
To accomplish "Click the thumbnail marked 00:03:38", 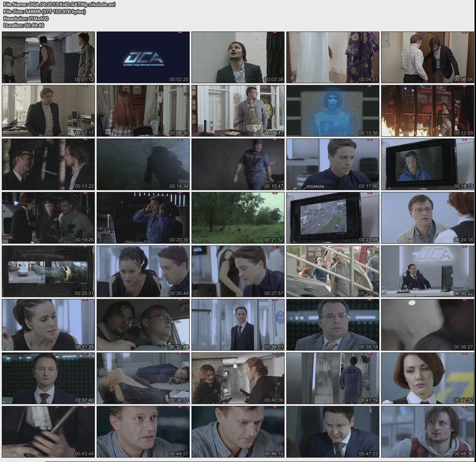I will [x=238, y=57].
